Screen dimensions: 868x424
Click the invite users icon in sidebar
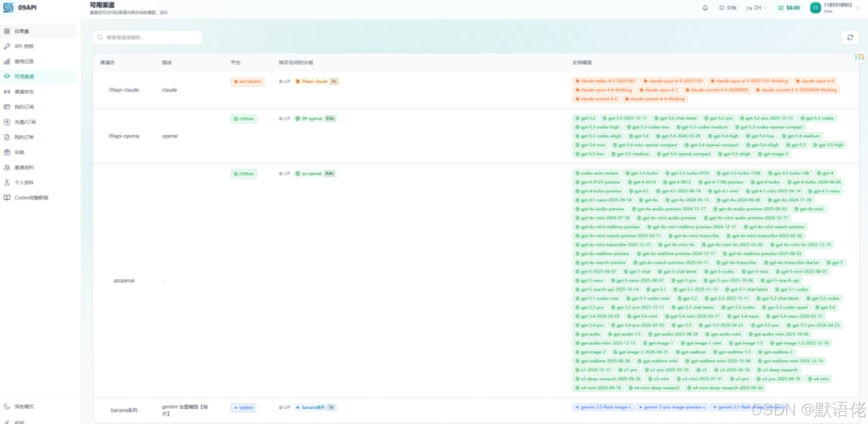[7, 167]
